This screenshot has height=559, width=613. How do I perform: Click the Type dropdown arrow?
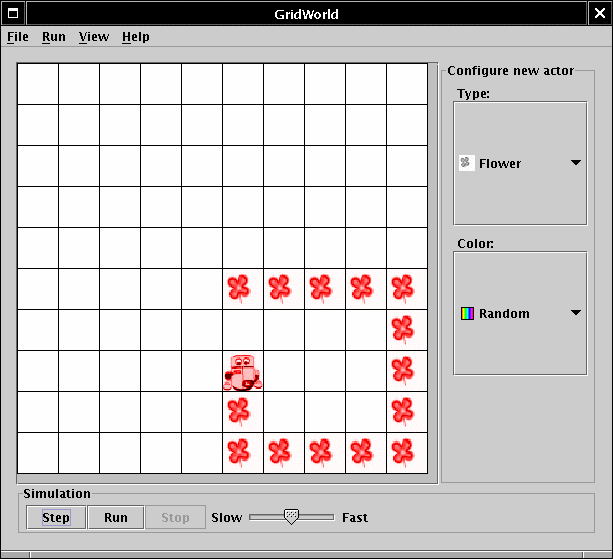pos(575,163)
